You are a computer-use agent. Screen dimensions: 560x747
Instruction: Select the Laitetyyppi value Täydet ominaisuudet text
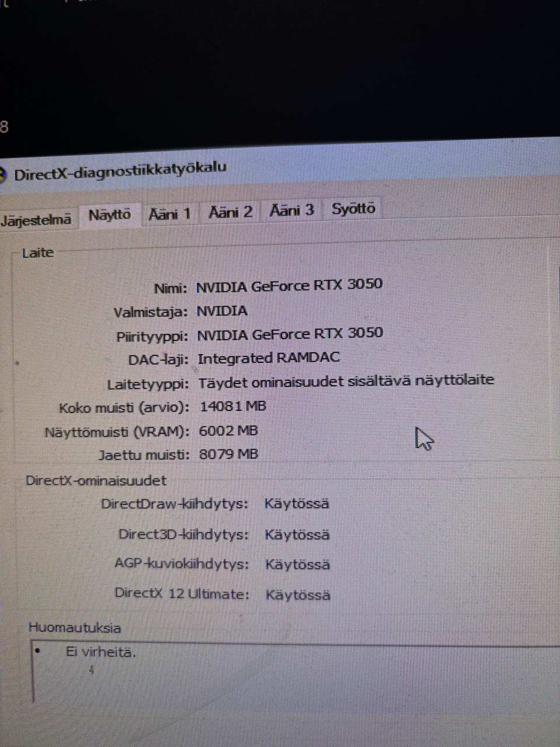tap(346, 381)
